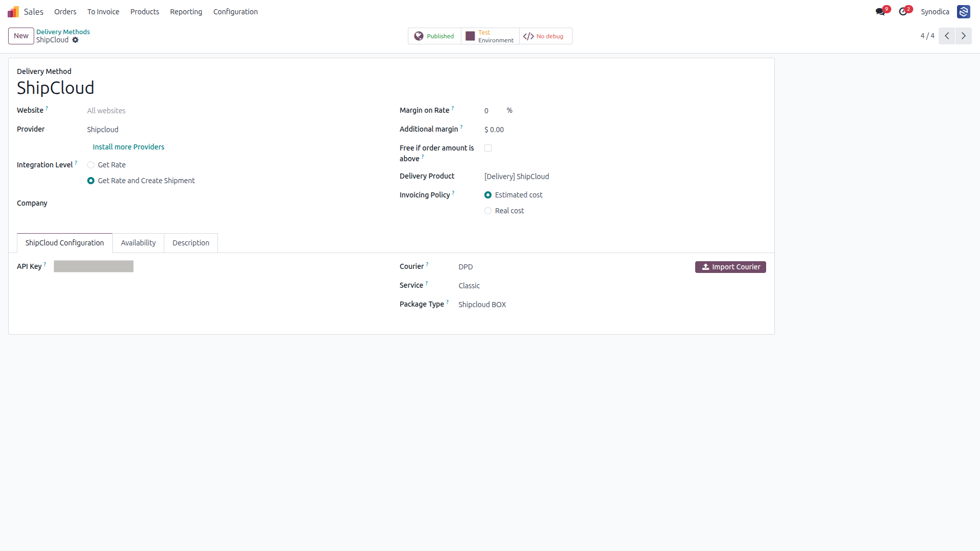Toggle the Test Environment button
This screenshot has height=551, width=980.
tap(490, 36)
